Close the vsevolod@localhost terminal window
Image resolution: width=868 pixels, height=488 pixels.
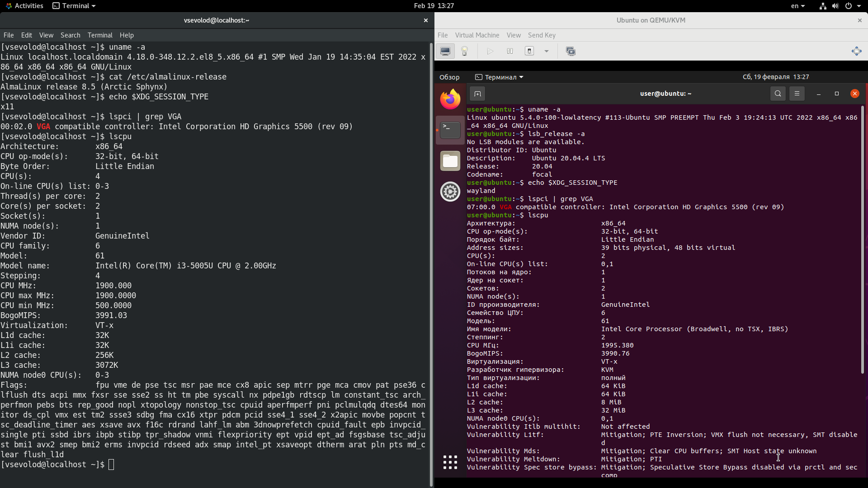(x=425, y=20)
